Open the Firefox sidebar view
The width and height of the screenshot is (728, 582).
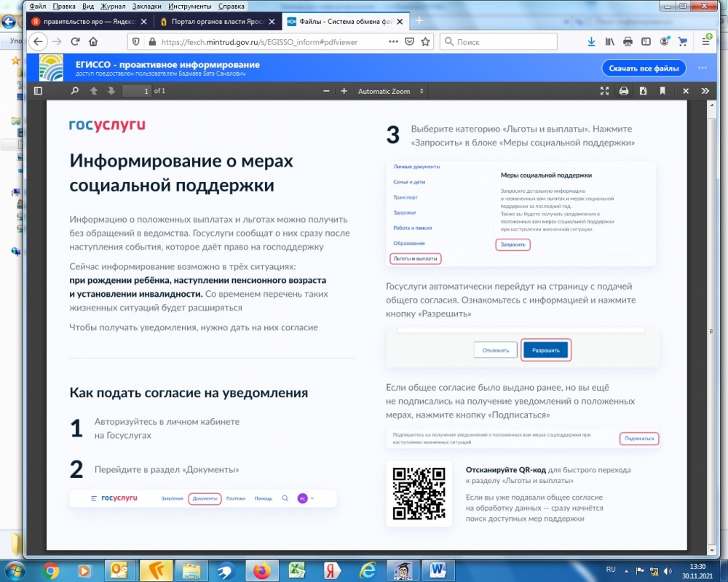click(x=646, y=41)
